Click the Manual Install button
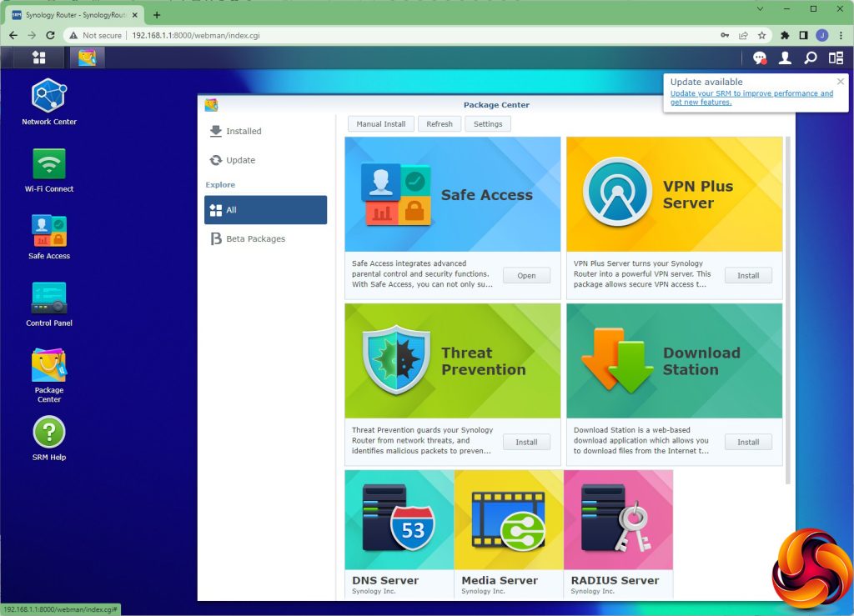 pos(380,124)
